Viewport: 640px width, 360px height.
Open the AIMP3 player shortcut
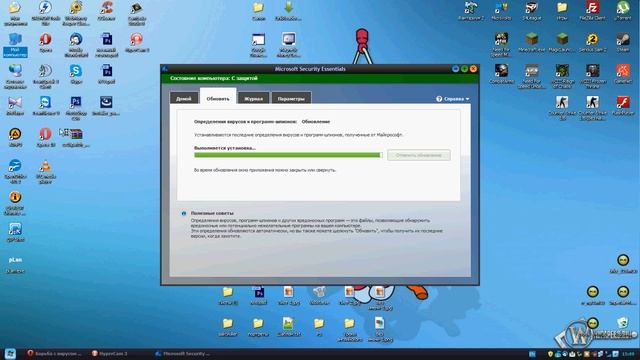click(x=15, y=137)
